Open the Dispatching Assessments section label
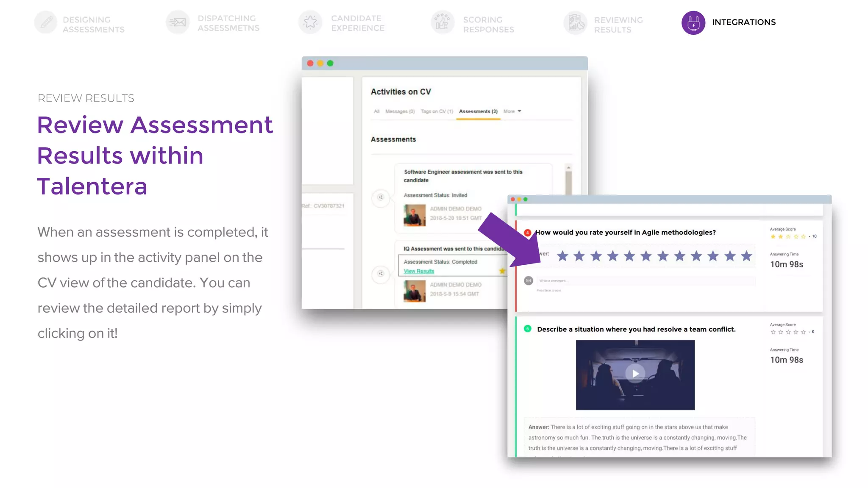The height and width of the screenshot is (488, 868). tap(228, 23)
